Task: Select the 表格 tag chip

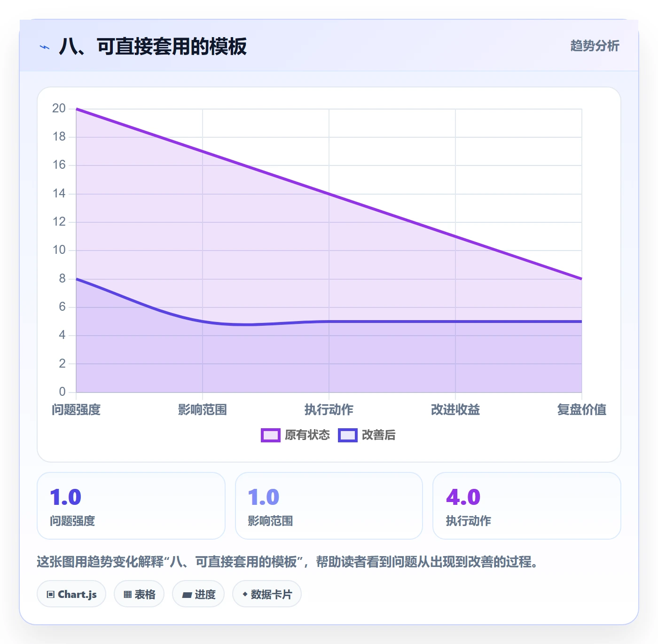Action: (x=139, y=594)
